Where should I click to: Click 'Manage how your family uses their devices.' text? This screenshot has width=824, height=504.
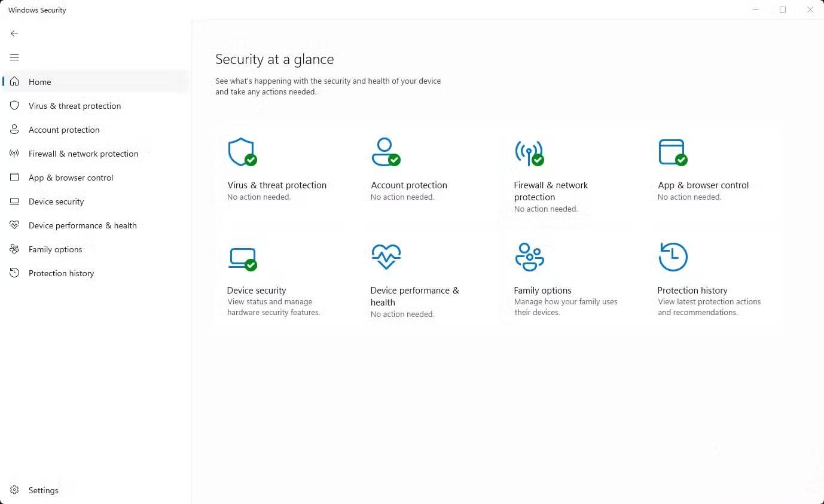pyautogui.click(x=566, y=307)
